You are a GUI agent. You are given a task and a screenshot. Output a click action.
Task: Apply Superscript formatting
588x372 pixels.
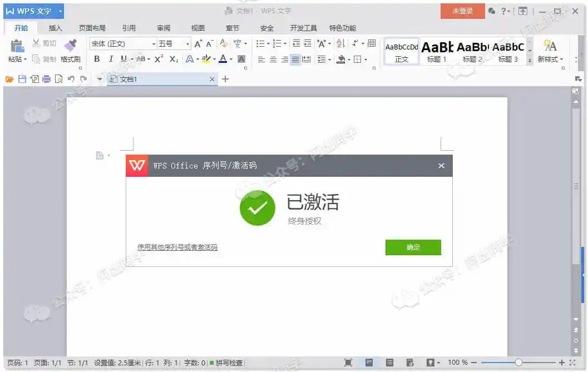(x=159, y=59)
